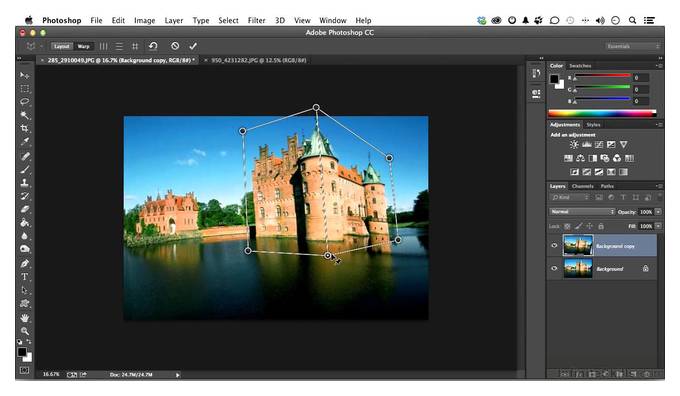The width and height of the screenshot is (680, 396).
Task: Commit the perspective warp with checkmark
Action: click(x=193, y=46)
